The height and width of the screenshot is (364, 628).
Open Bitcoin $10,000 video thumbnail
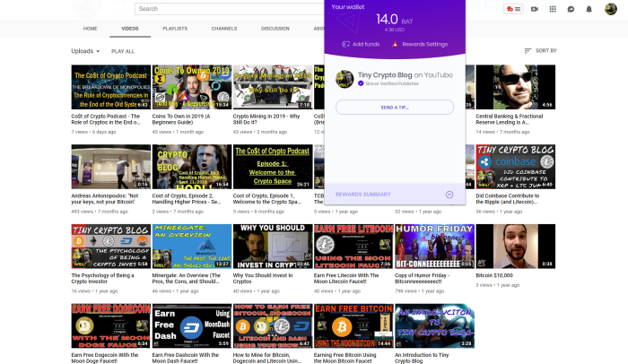516,247
